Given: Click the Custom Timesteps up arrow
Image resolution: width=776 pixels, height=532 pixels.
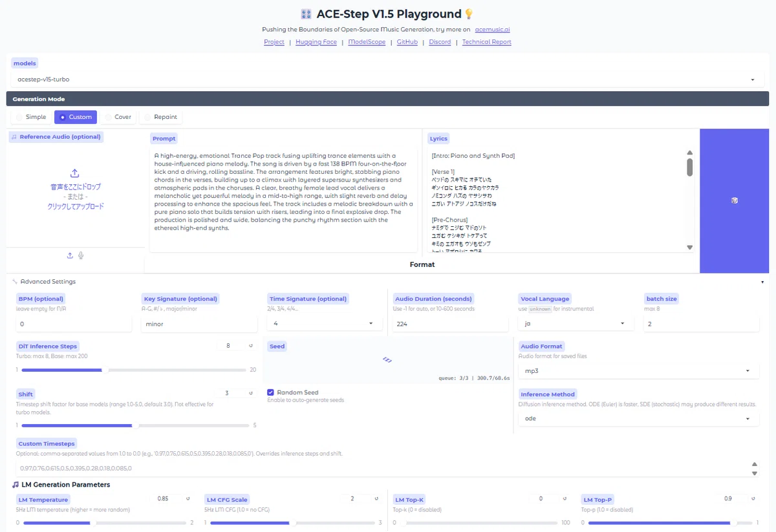Looking at the screenshot, I should 753,464.
